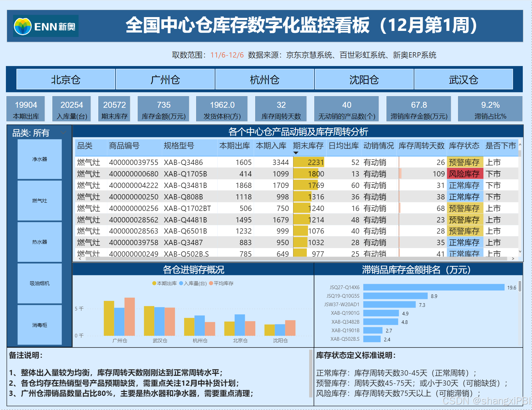Viewport: 532px width, 410px height.
Task: Click the 风险库存 red status cell
Action: click(465, 174)
